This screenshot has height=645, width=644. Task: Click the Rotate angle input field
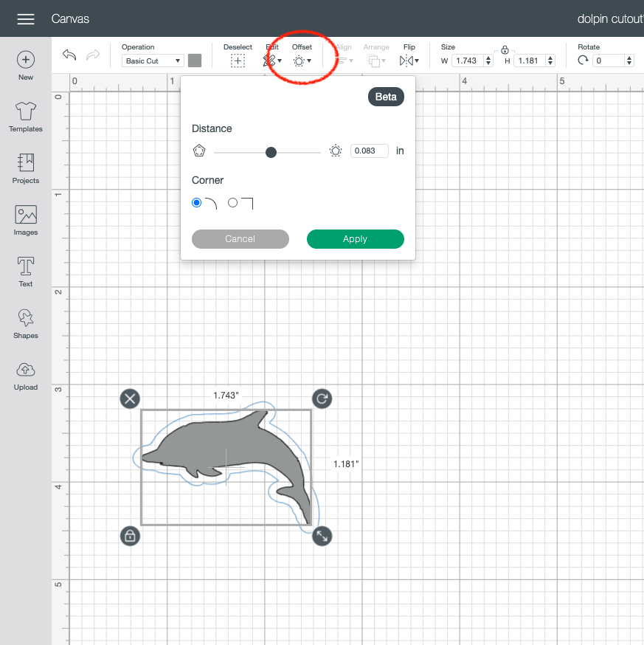click(x=609, y=61)
